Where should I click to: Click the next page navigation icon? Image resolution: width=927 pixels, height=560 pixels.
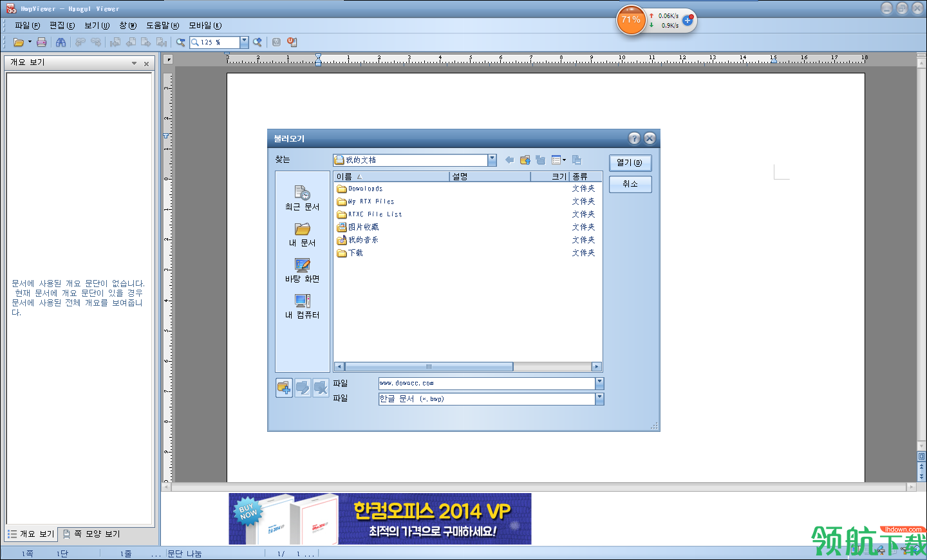pos(146,42)
